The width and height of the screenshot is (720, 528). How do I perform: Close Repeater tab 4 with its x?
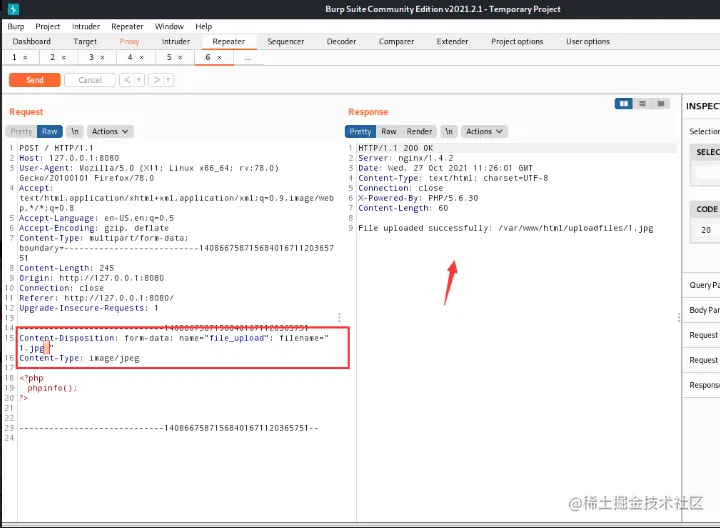click(141, 57)
